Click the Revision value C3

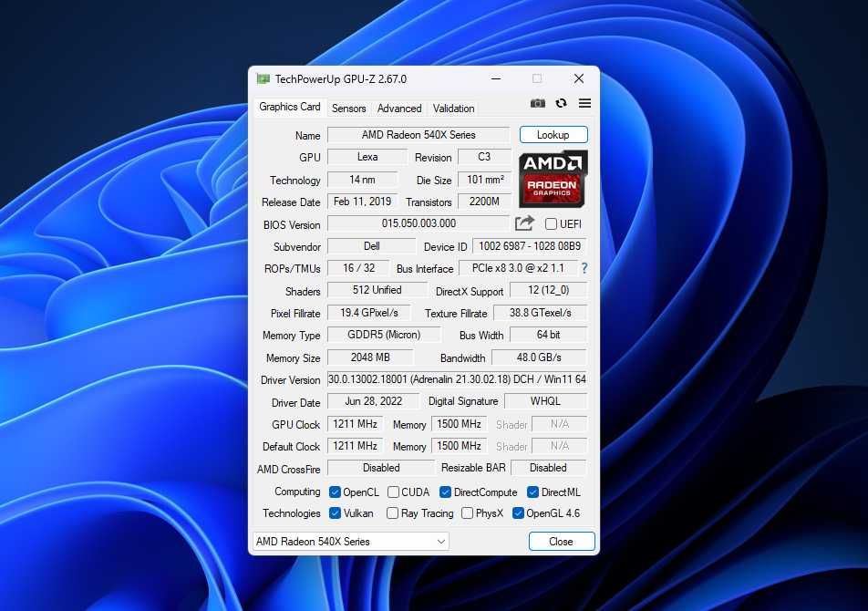484,157
